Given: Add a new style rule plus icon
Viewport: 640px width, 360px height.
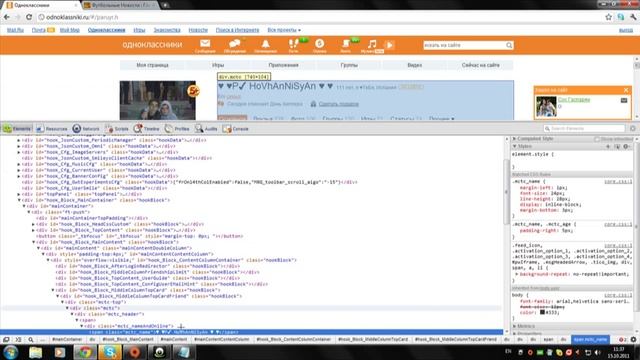Looking at the screenshot, I should 608,146.
